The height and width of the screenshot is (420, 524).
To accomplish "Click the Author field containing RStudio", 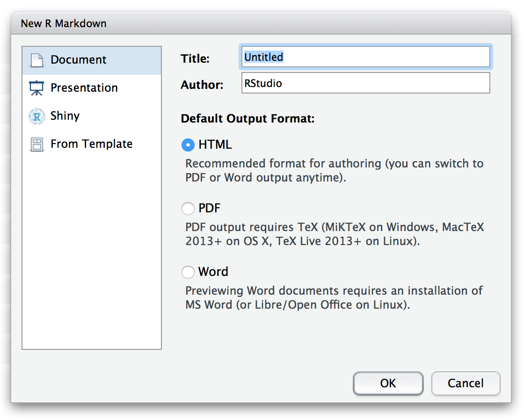I will tap(365, 83).
